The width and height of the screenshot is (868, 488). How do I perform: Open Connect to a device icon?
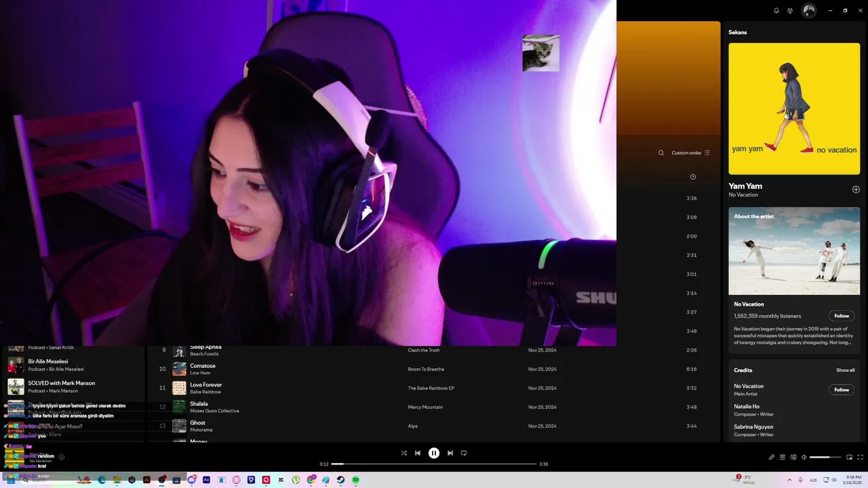pos(793,457)
